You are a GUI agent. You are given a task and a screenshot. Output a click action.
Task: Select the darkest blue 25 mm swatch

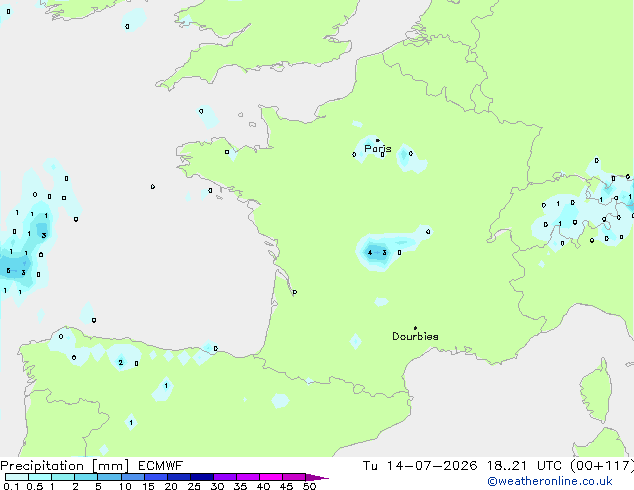202,477
